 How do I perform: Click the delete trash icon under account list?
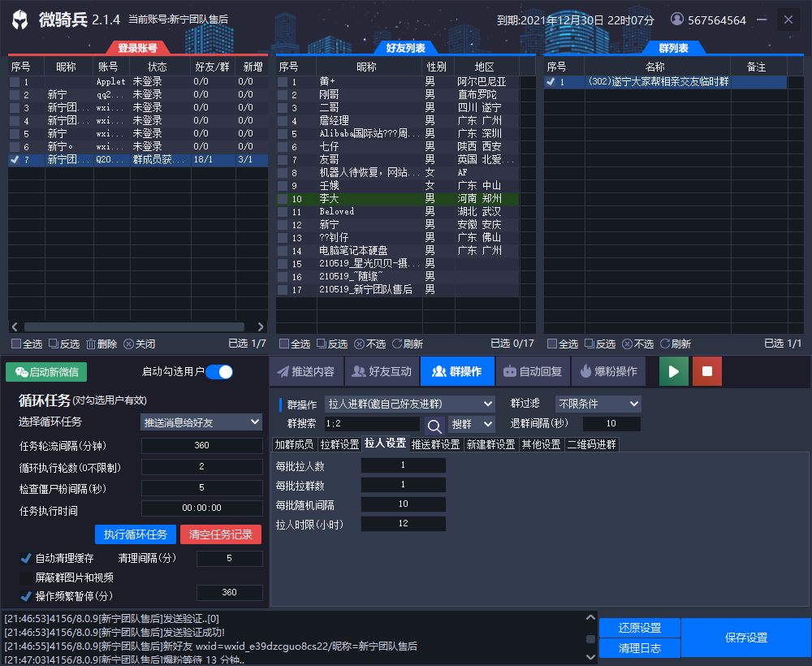[91, 344]
